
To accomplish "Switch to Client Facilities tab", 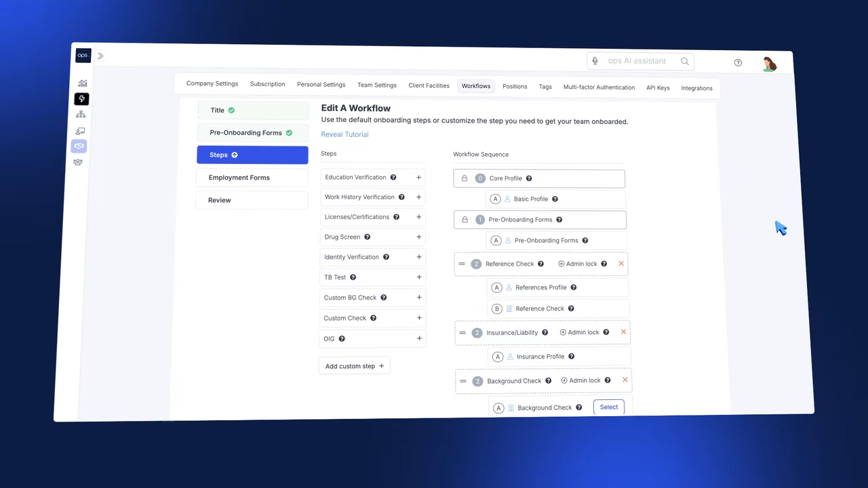I will click(x=429, y=86).
